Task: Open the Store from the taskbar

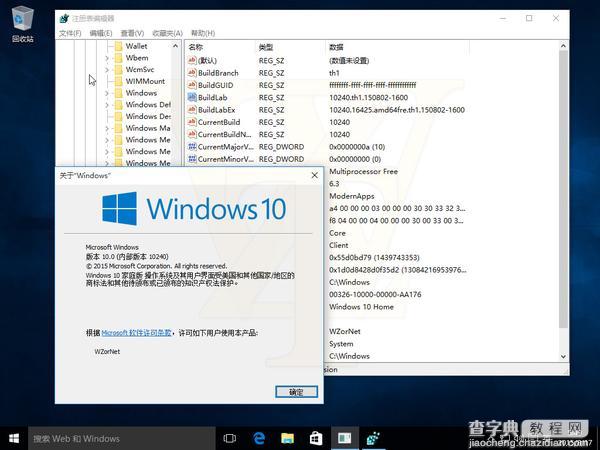Action: (x=316, y=439)
